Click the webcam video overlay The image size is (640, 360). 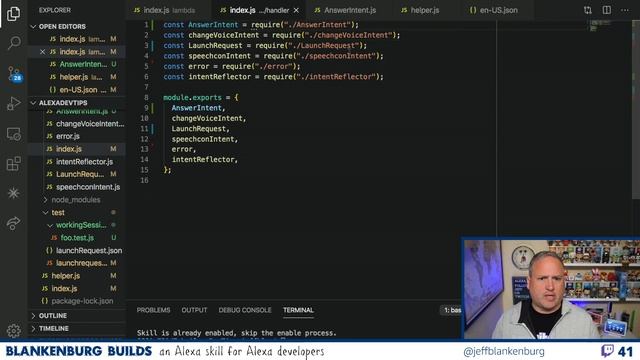click(551, 289)
